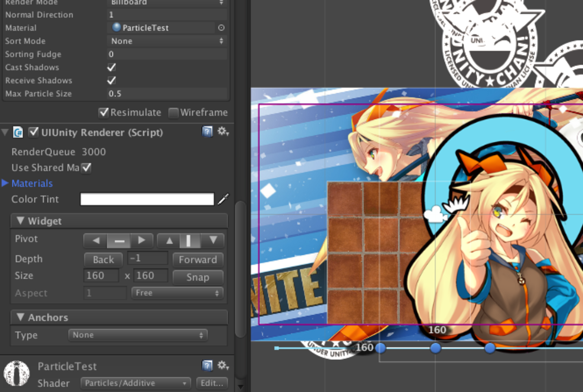Toggle the Receive Shadows checkbox

pos(112,80)
